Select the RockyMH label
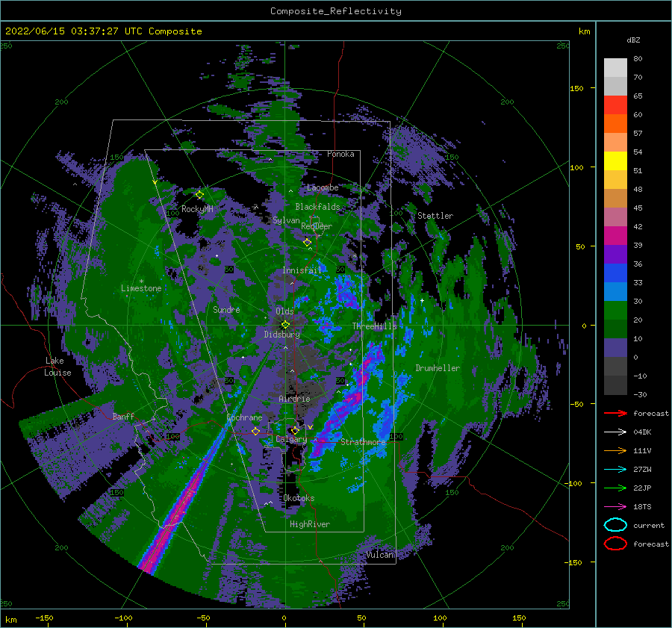 point(197,209)
